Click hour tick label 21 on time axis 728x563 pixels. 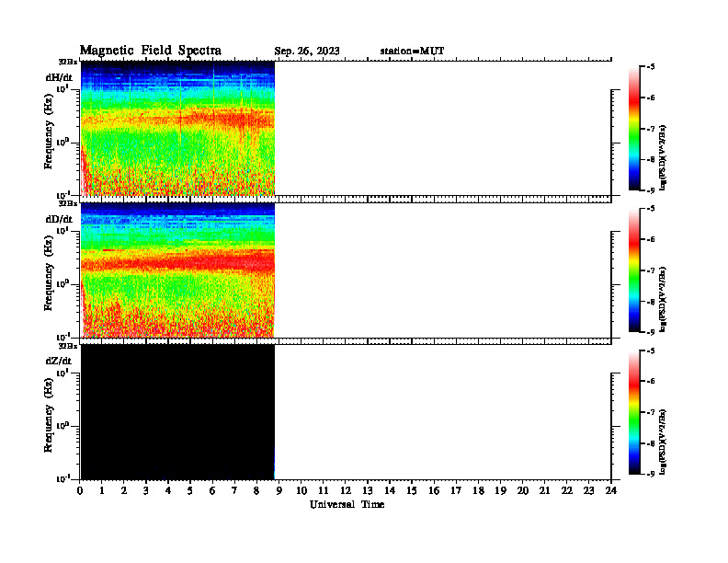click(x=544, y=490)
